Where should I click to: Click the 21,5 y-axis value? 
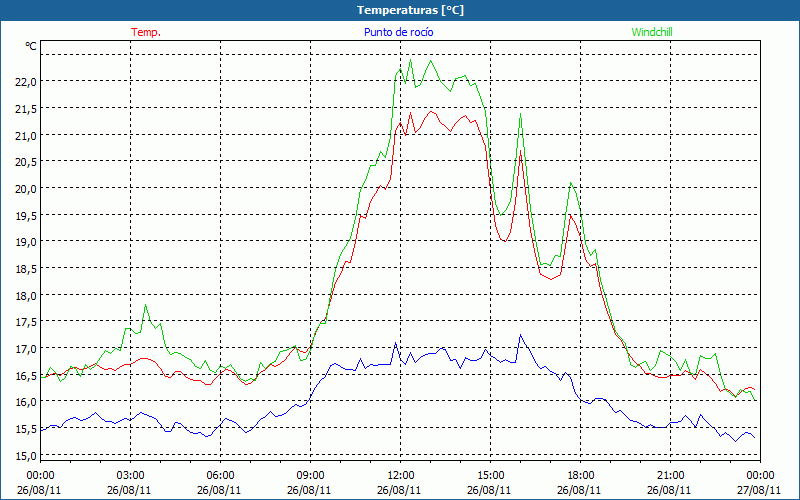25,109
